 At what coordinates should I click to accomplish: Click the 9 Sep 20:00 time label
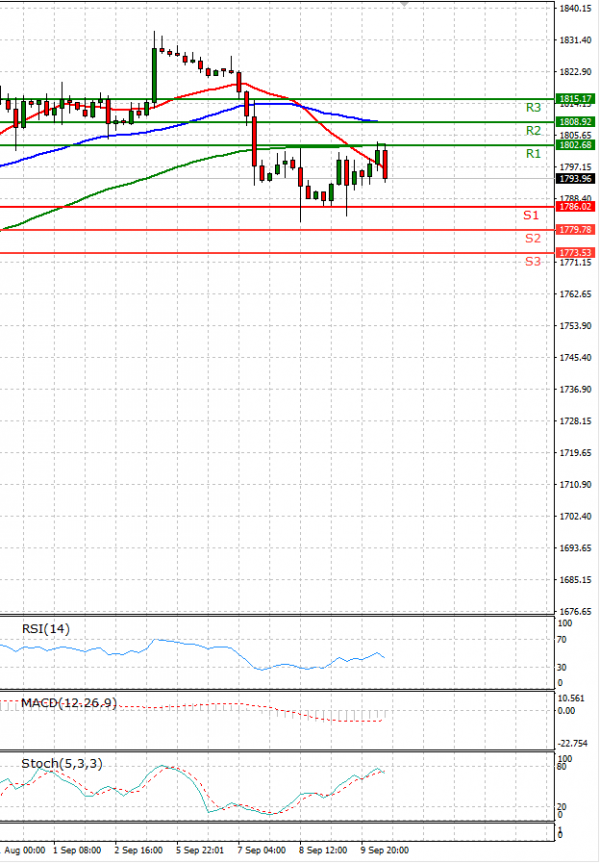click(x=385, y=850)
